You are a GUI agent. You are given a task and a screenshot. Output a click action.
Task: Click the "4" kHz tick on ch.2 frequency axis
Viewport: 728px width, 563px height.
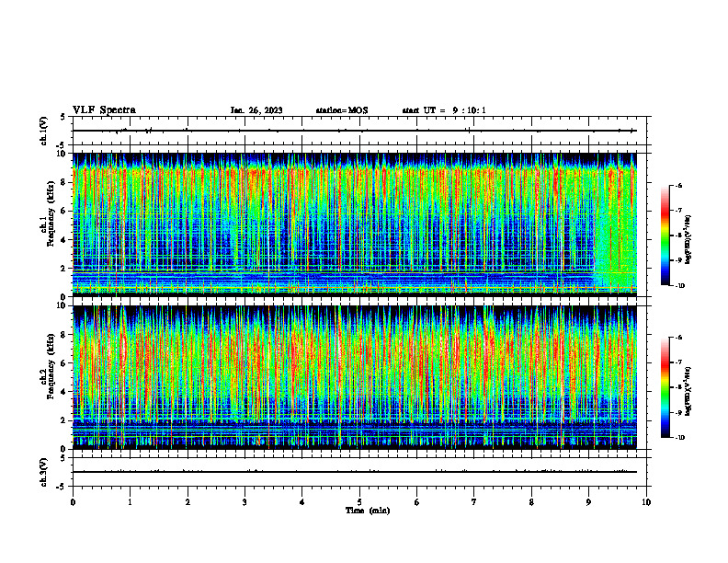pyautogui.click(x=64, y=392)
